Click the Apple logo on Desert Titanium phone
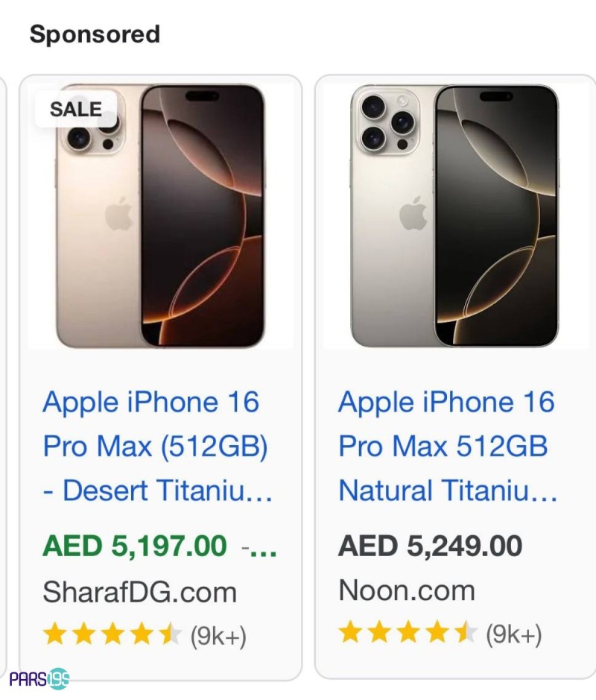This screenshot has width=596, height=700. point(119,214)
